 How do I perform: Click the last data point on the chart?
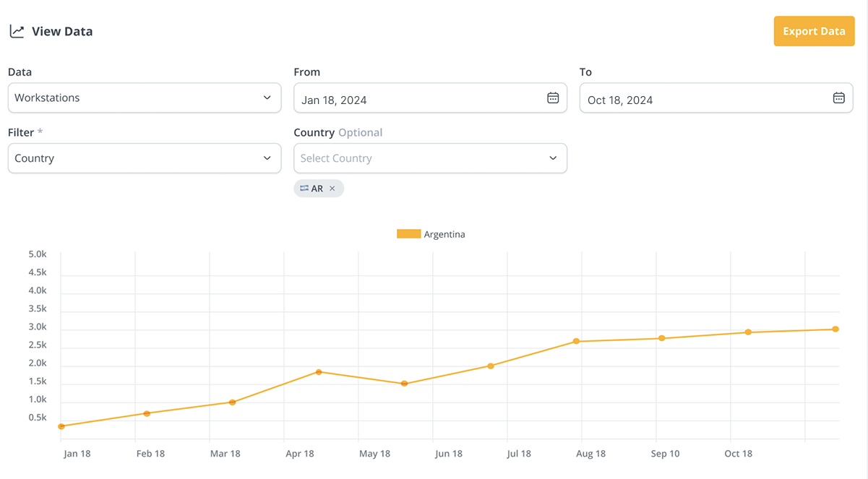click(835, 329)
